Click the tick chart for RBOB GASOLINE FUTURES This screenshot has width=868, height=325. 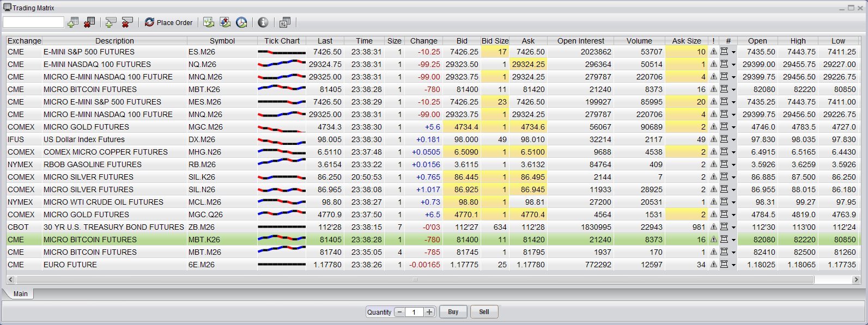pyautogui.click(x=282, y=164)
